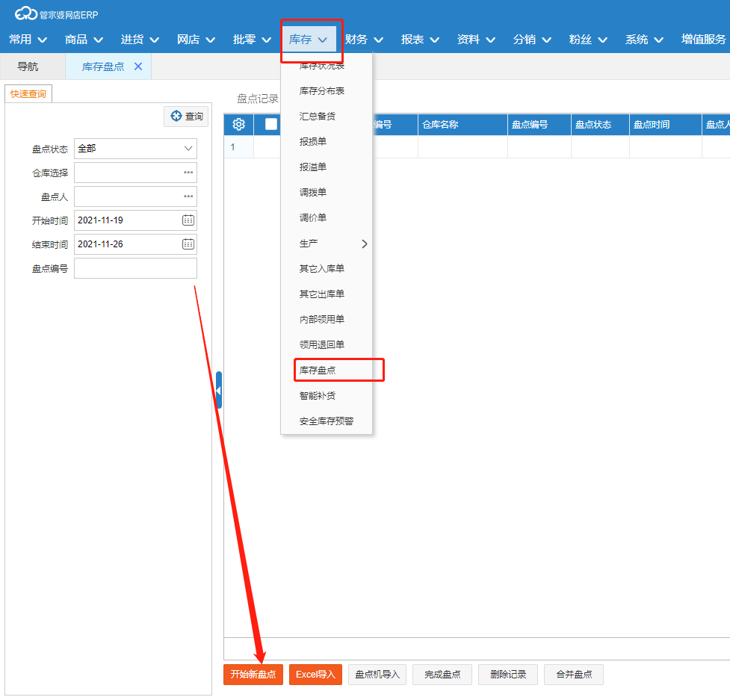The image size is (730, 700).
Task: Click the 仓库名称 column header
Action: 463,124
